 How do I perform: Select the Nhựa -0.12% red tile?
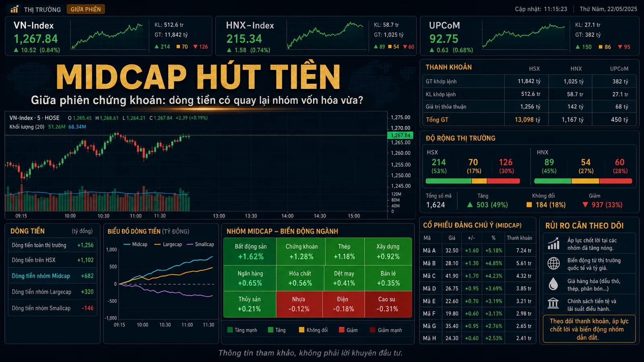tap(299, 304)
